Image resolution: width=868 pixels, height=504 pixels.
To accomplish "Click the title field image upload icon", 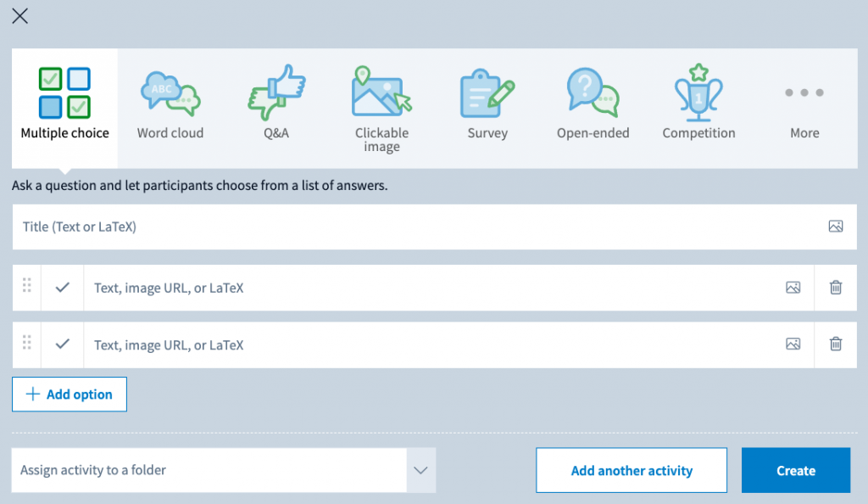I will pos(836,227).
